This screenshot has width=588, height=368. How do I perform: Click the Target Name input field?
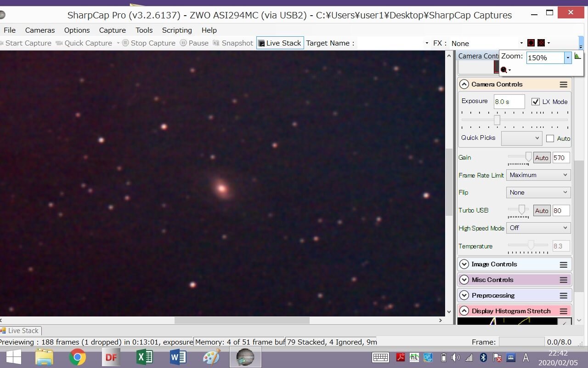coord(390,43)
